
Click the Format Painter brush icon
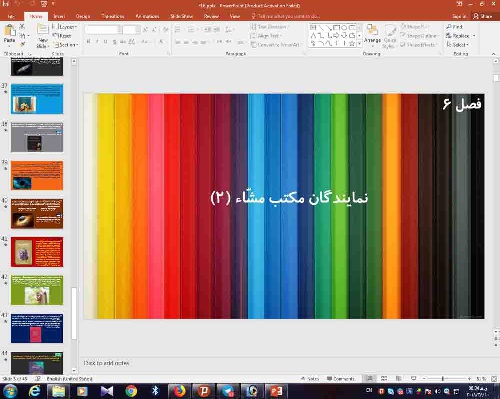[22, 44]
